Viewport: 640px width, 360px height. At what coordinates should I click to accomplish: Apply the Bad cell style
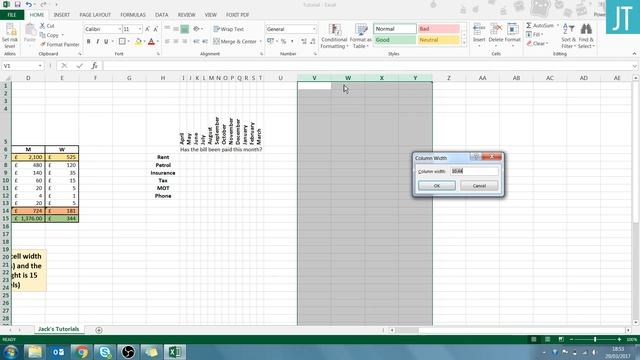439,29
